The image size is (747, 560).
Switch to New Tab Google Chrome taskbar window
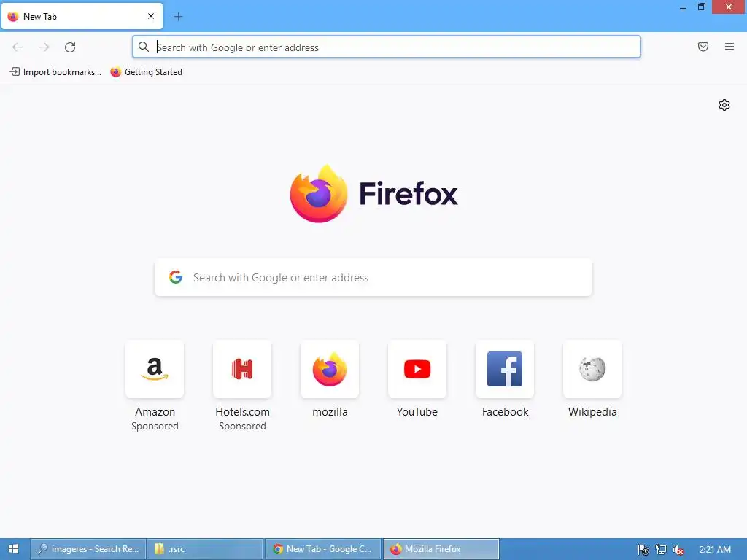(323, 549)
